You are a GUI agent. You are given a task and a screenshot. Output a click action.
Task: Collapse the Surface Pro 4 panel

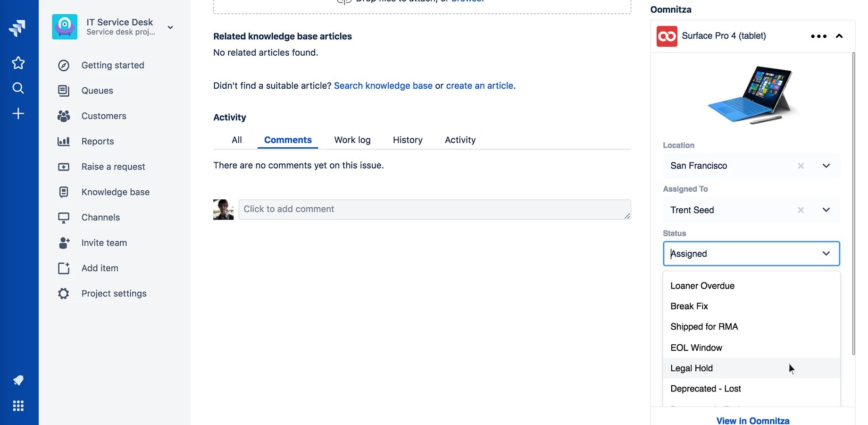coord(839,36)
